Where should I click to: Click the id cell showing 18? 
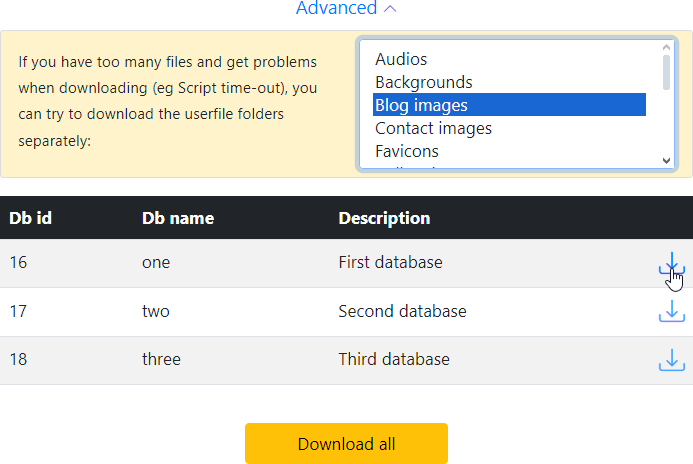pos(19,359)
